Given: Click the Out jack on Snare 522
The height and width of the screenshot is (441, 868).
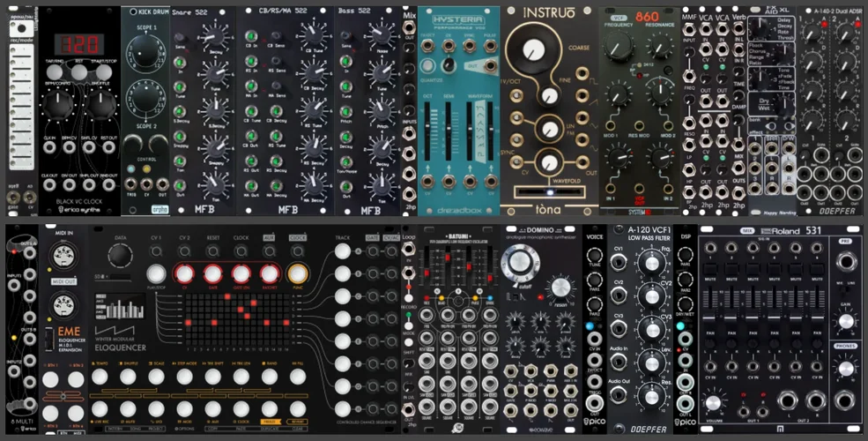Looking at the screenshot, I should click(x=180, y=185).
